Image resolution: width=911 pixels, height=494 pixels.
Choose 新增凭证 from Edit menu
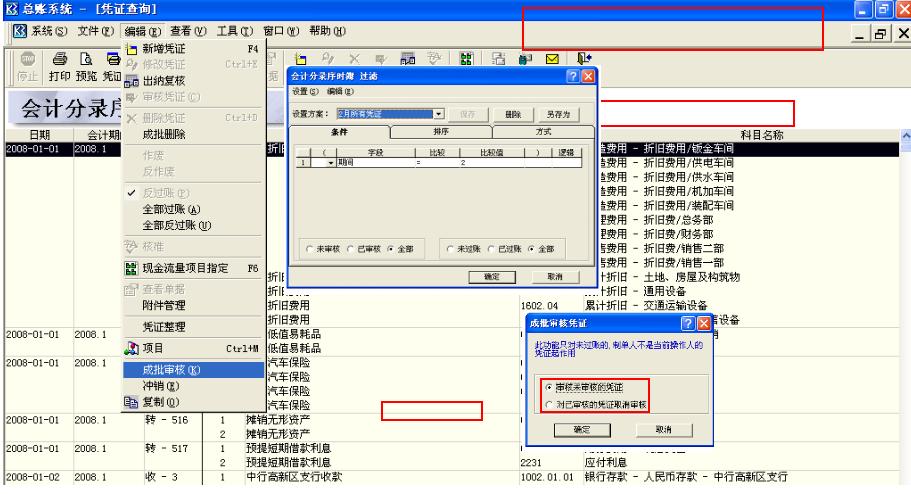tap(193, 49)
